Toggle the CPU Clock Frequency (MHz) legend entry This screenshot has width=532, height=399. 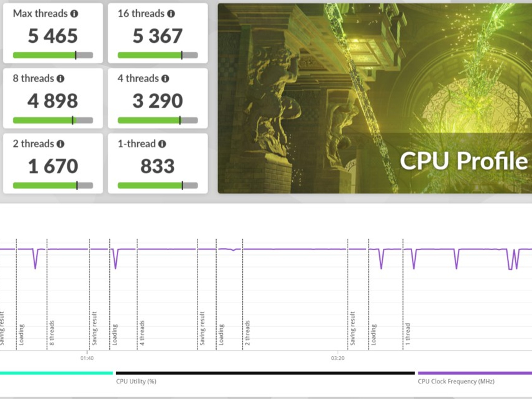pos(456,381)
